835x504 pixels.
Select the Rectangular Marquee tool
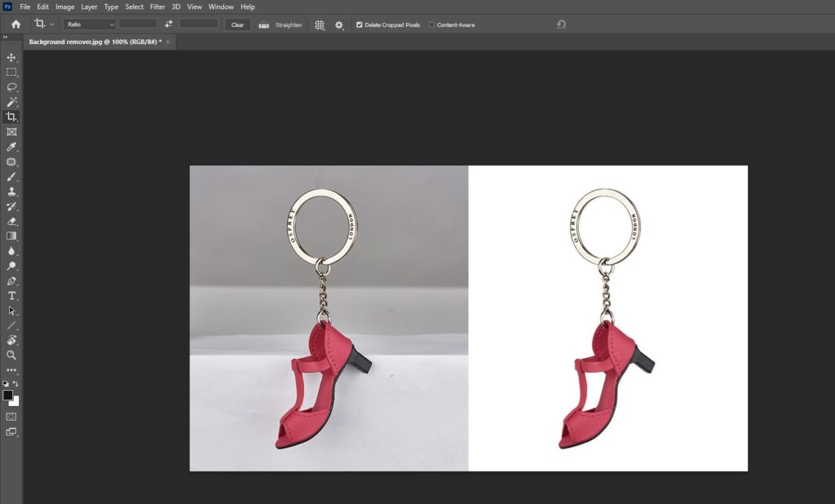[11, 73]
